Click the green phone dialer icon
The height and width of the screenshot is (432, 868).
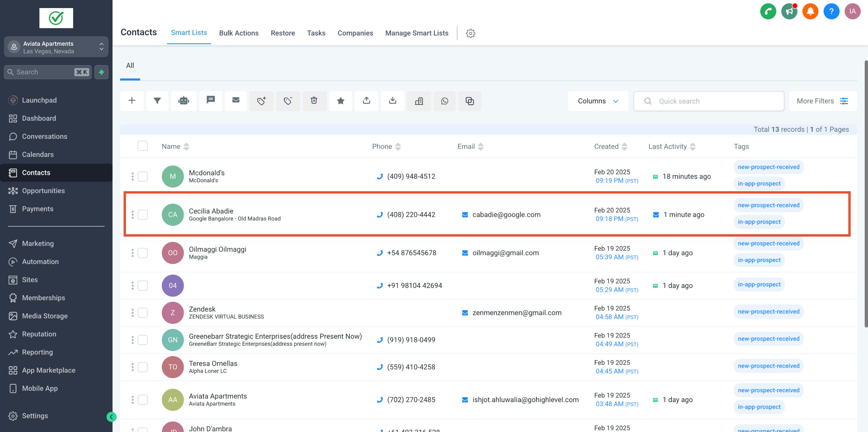[768, 11]
